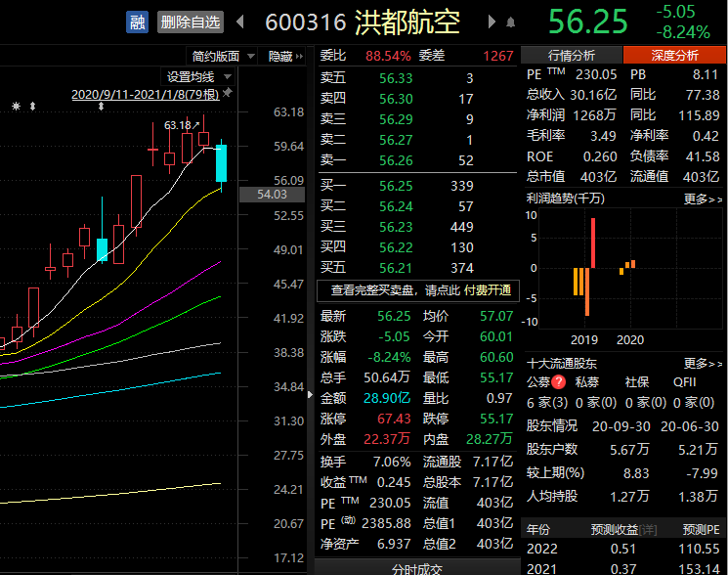This screenshot has height=575, width=728.
Task: Select the 卖三 56.29 order row
Action: pyautogui.click(x=416, y=119)
